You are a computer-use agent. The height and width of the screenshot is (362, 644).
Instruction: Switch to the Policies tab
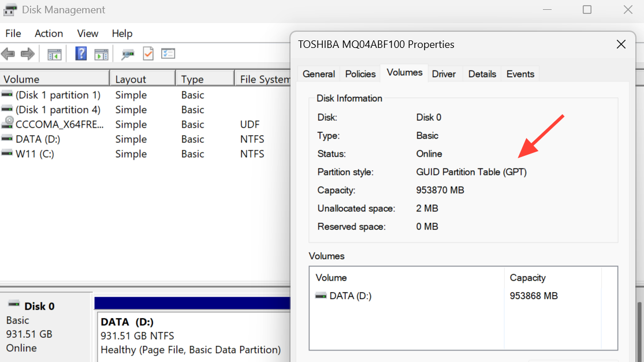tap(360, 74)
